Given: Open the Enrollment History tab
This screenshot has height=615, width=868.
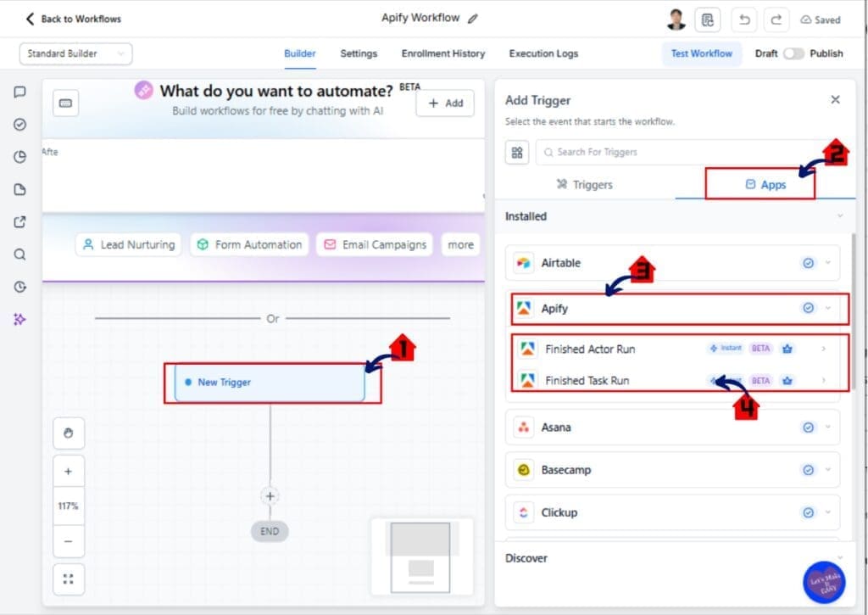Looking at the screenshot, I should pyautogui.click(x=443, y=53).
